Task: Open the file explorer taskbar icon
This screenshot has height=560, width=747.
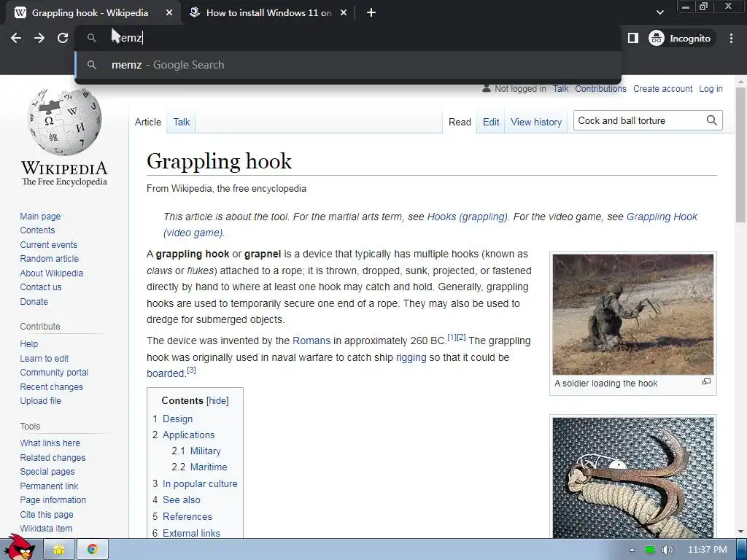Action: [59, 550]
